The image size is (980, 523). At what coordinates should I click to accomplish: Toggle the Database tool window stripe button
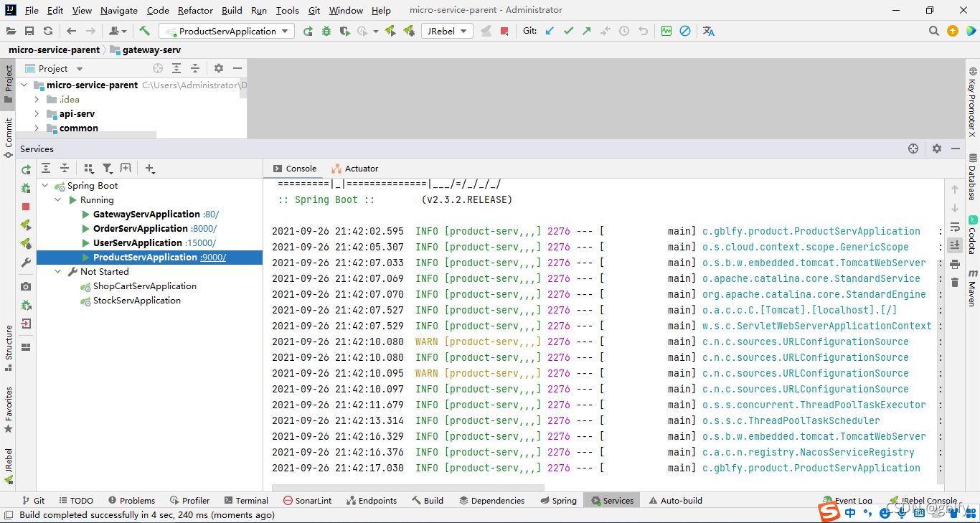click(972, 176)
